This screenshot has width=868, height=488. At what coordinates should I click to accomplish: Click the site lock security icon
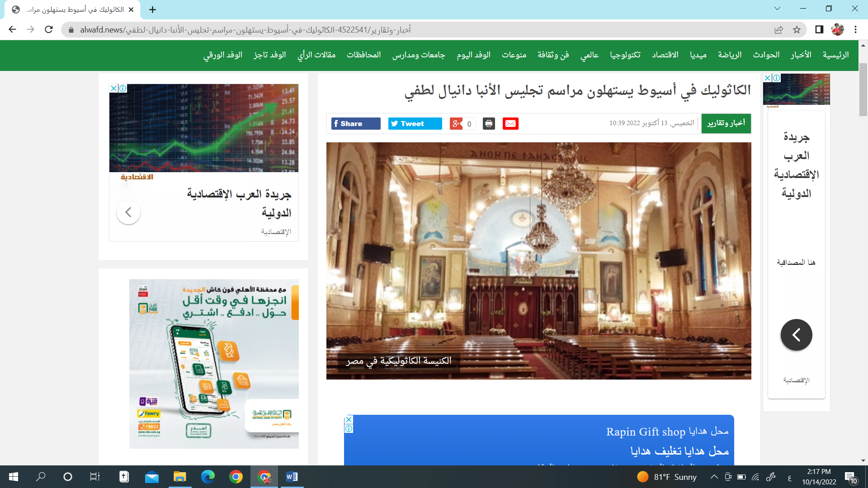pyautogui.click(x=71, y=29)
